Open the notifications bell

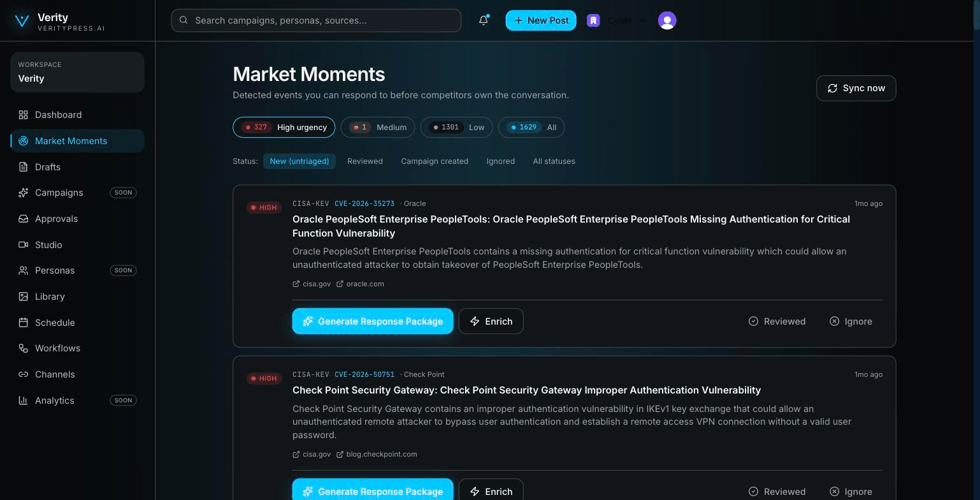point(484,20)
